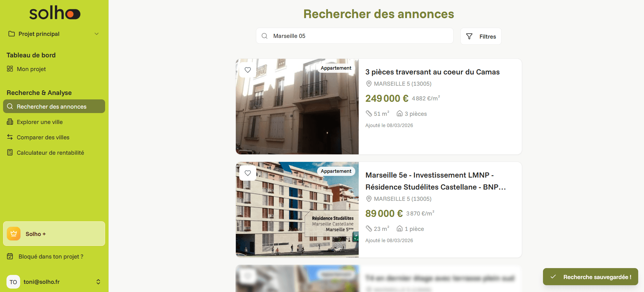Screen dimensions: 644x292
Task: Click the Bloqué dans ton projet calendar icon
Action: [10, 256]
